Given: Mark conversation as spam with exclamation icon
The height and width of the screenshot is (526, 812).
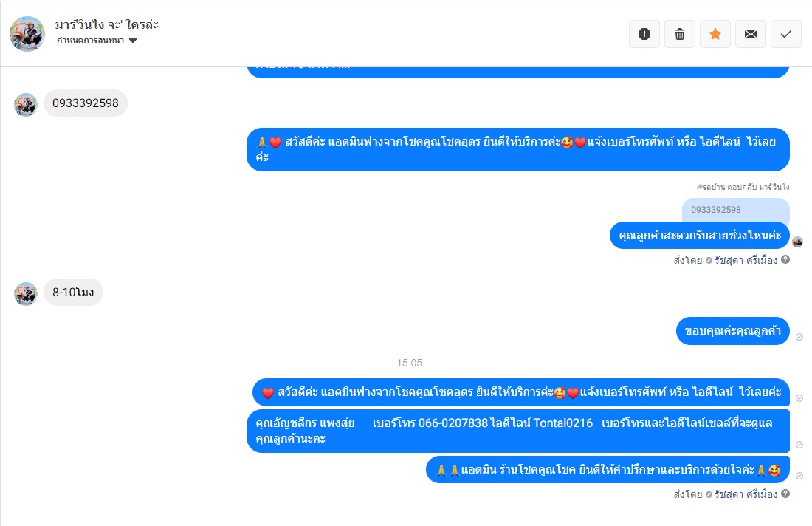Looking at the screenshot, I should tap(644, 34).
